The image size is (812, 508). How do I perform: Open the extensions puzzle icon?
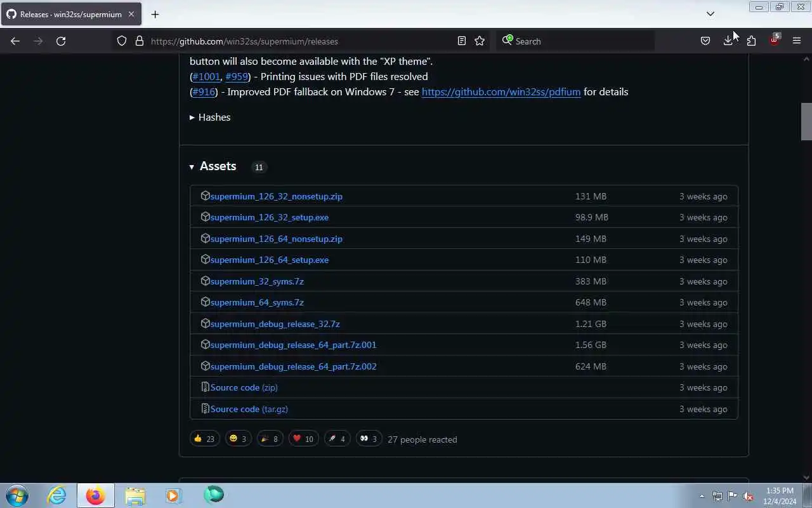coord(751,41)
